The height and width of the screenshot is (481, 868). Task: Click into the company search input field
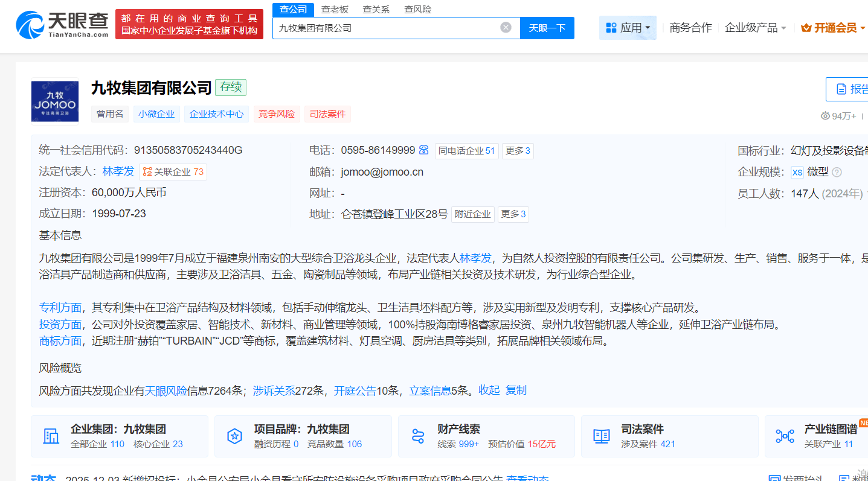tap(387, 28)
